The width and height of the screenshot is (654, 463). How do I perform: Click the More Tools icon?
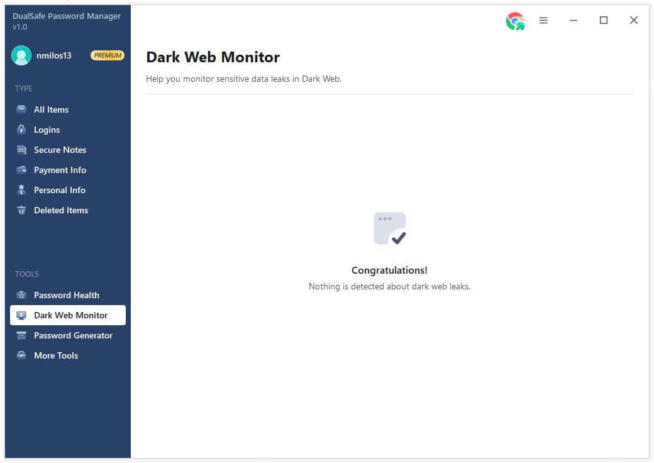pyautogui.click(x=21, y=355)
